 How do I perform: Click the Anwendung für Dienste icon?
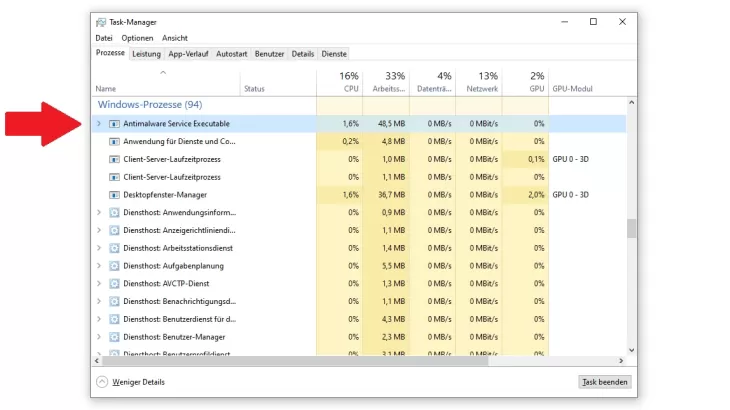tap(113, 142)
